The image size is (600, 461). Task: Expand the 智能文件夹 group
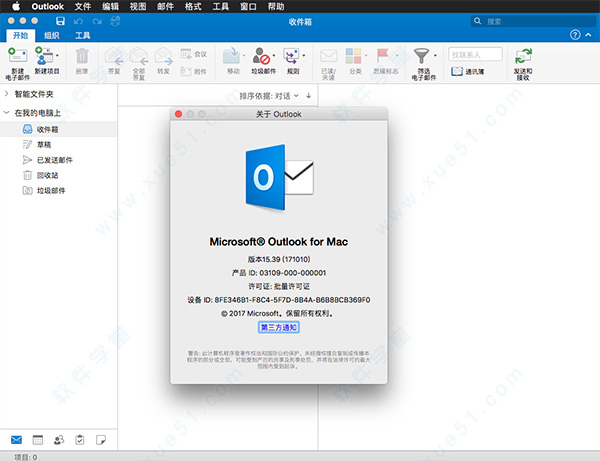[7, 93]
